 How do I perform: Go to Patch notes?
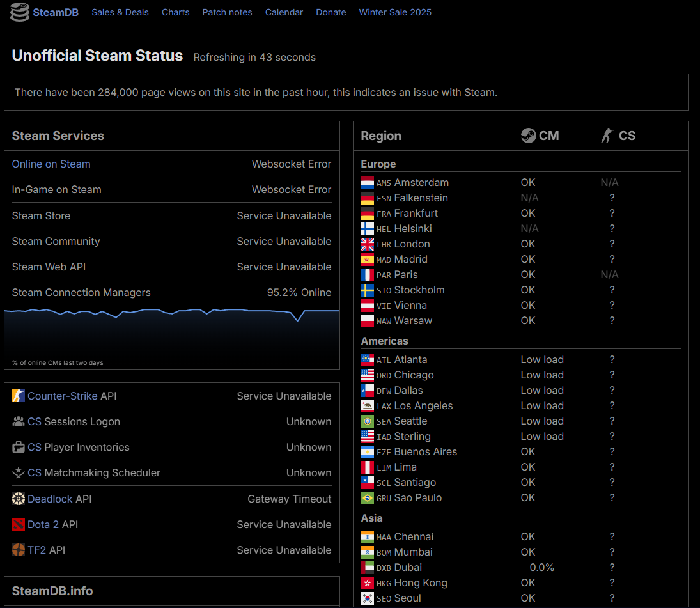pyautogui.click(x=227, y=12)
